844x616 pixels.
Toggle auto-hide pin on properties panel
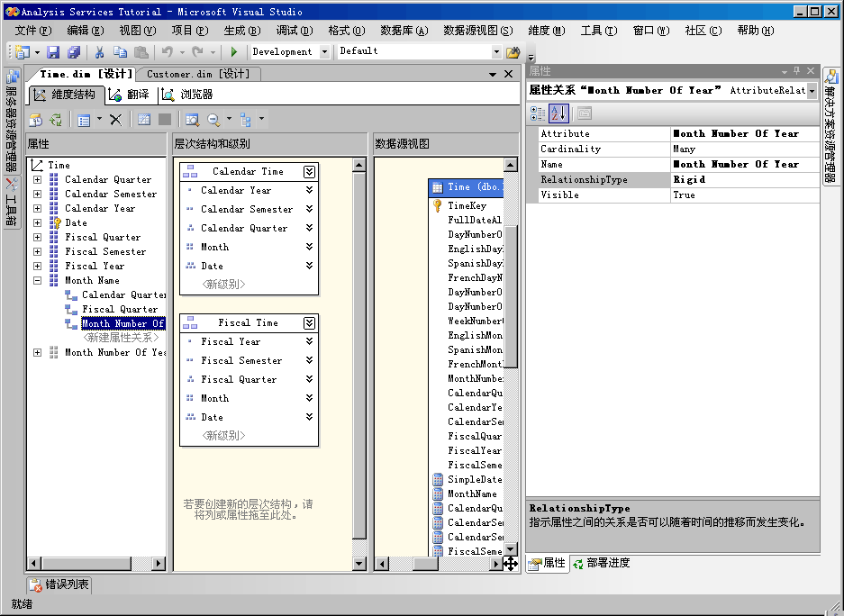(796, 71)
